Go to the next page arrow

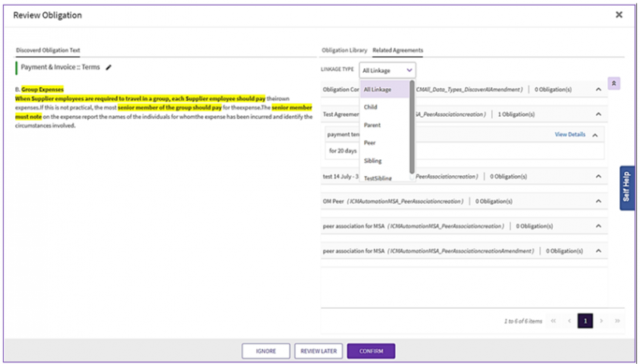601,320
